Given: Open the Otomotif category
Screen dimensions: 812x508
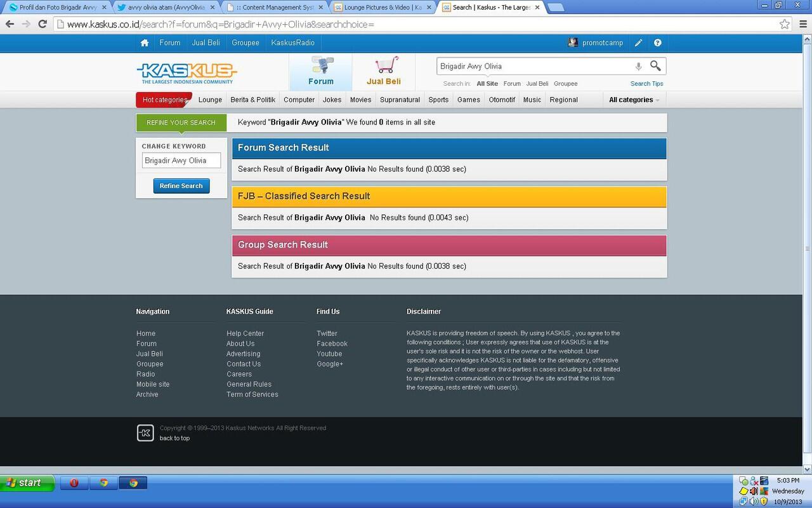Looking at the screenshot, I should click(x=502, y=100).
